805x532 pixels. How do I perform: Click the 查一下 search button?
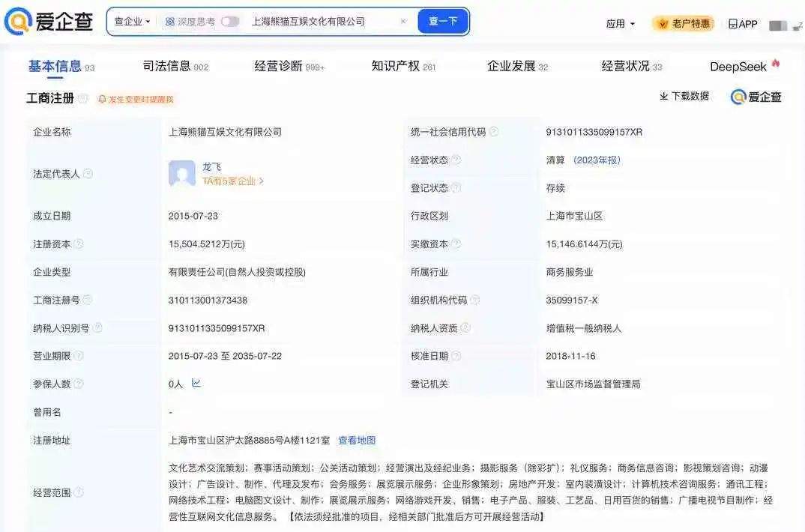pyautogui.click(x=443, y=21)
